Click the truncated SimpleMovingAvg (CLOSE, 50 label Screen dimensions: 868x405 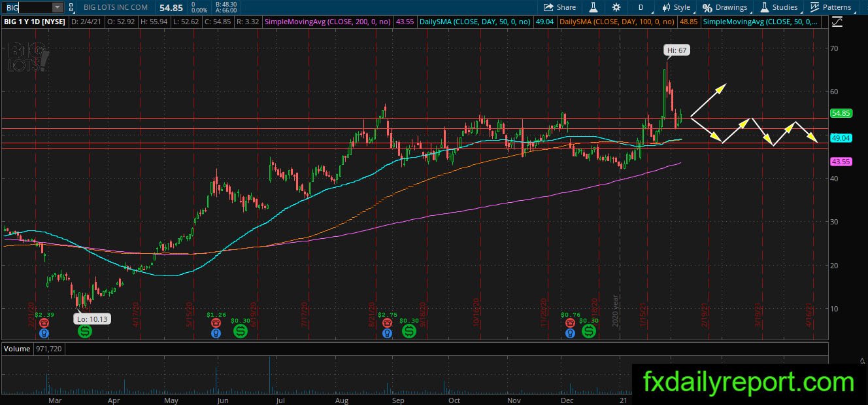click(759, 22)
